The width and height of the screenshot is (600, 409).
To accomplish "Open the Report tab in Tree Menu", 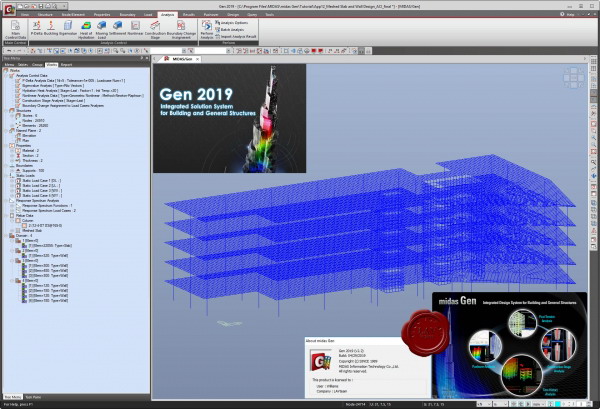I will pos(66,65).
